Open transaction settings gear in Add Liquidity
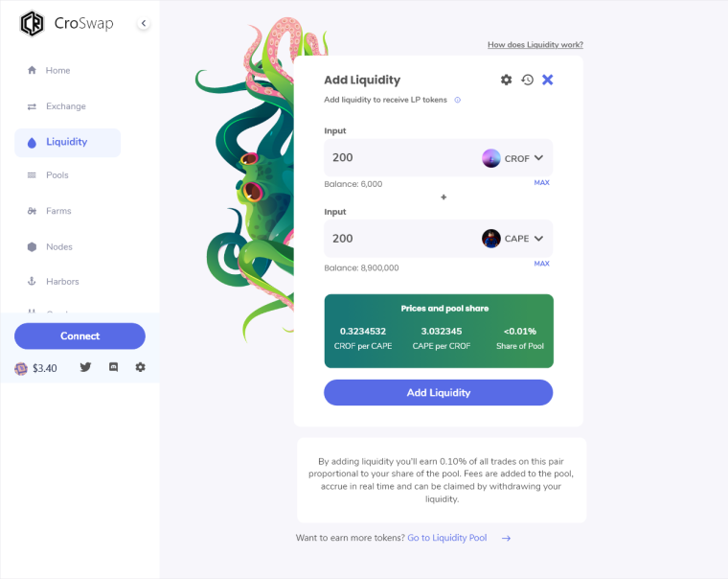 (x=506, y=80)
